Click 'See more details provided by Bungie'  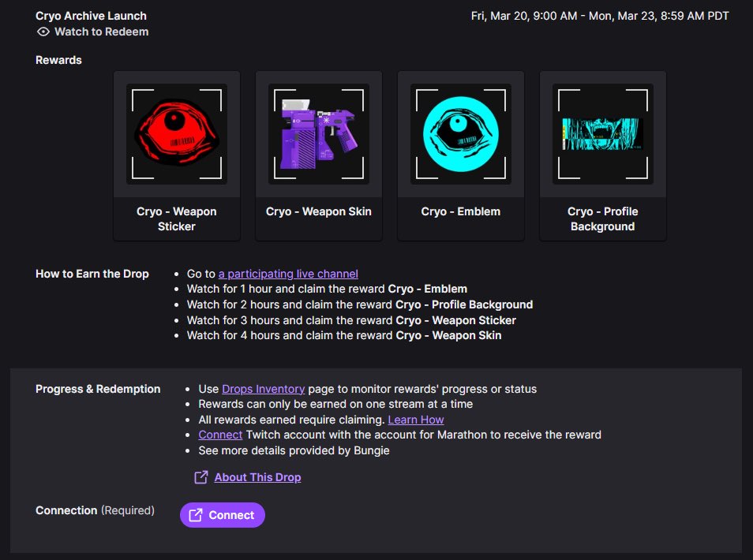tap(294, 450)
